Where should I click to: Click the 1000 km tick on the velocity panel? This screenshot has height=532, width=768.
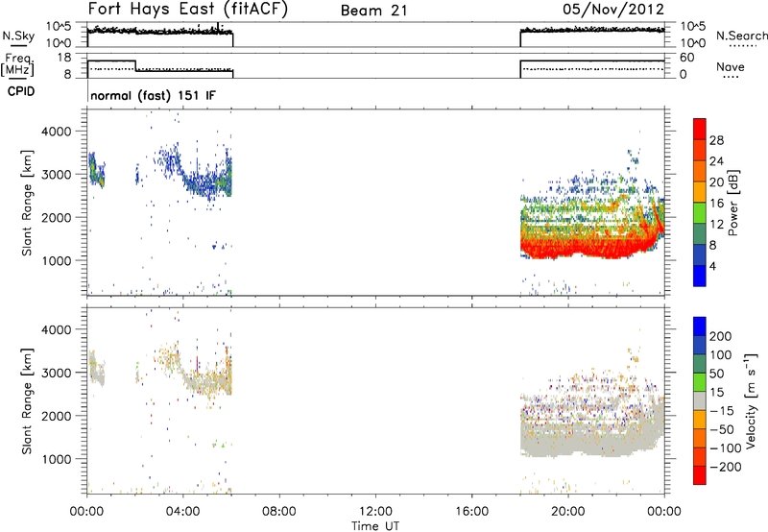pos(56,459)
